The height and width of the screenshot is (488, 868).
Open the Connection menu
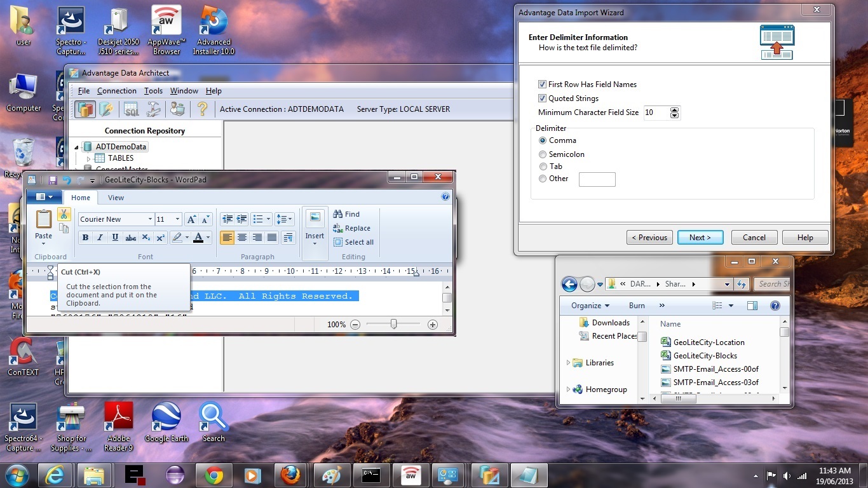point(116,91)
